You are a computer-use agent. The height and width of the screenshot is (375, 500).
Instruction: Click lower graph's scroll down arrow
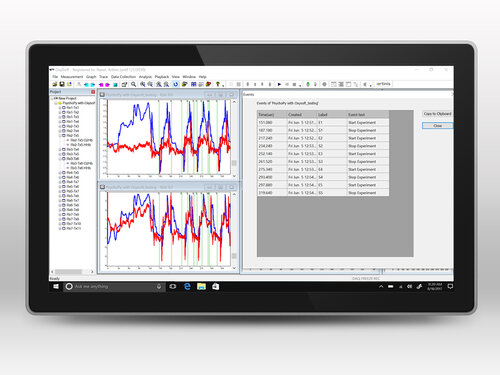tap(234, 268)
